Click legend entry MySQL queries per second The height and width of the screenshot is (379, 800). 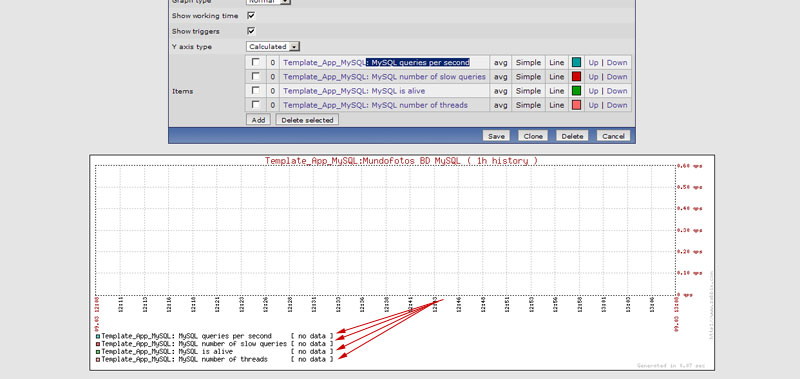point(186,336)
